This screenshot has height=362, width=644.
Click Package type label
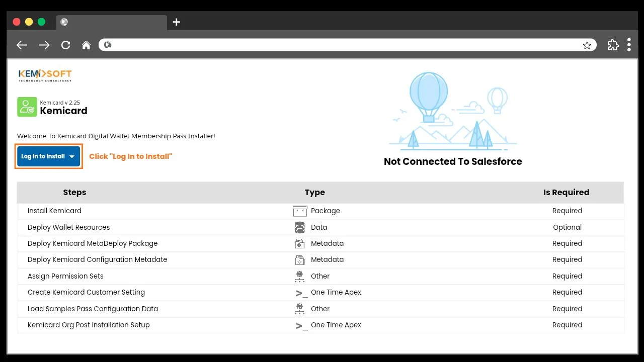[326, 211]
